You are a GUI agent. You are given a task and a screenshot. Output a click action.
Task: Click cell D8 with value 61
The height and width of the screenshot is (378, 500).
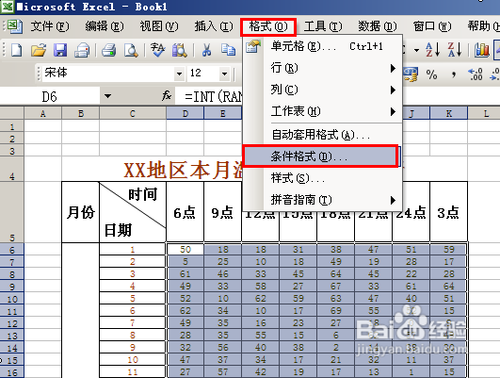click(x=185, y=274)
